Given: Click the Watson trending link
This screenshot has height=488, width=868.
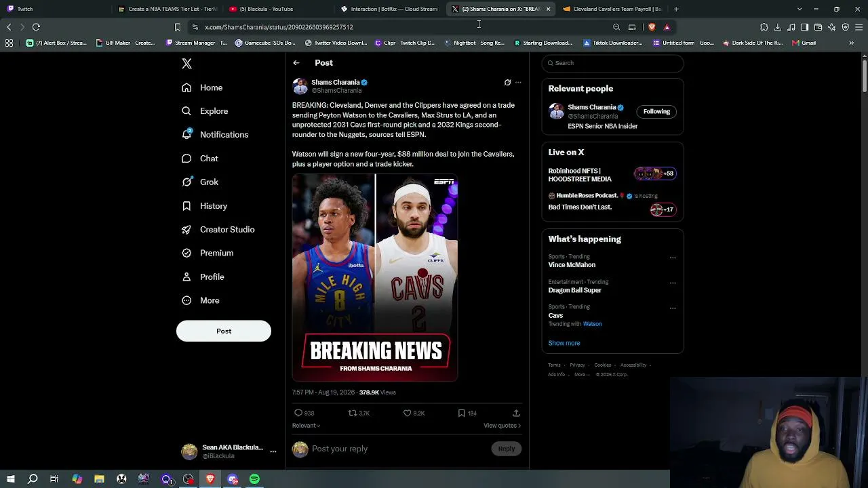Looking at the screenshot, I should click(x=592, y=324).
